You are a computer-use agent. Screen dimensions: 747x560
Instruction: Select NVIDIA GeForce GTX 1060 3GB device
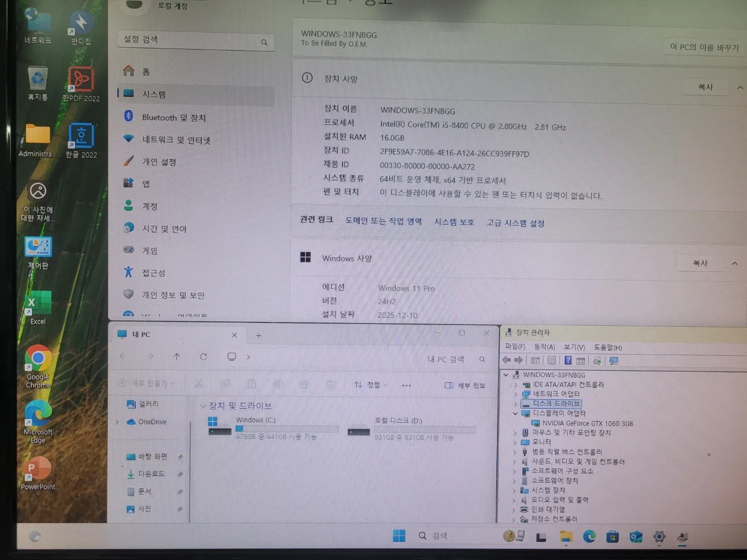pyautogui.click(x=587, y=423)
